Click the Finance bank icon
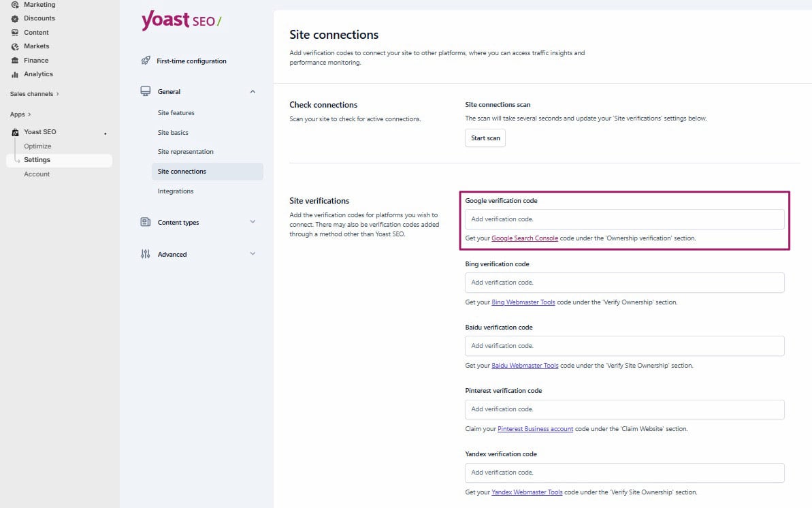Screen dimensions: 812x508 coord(15,60)
